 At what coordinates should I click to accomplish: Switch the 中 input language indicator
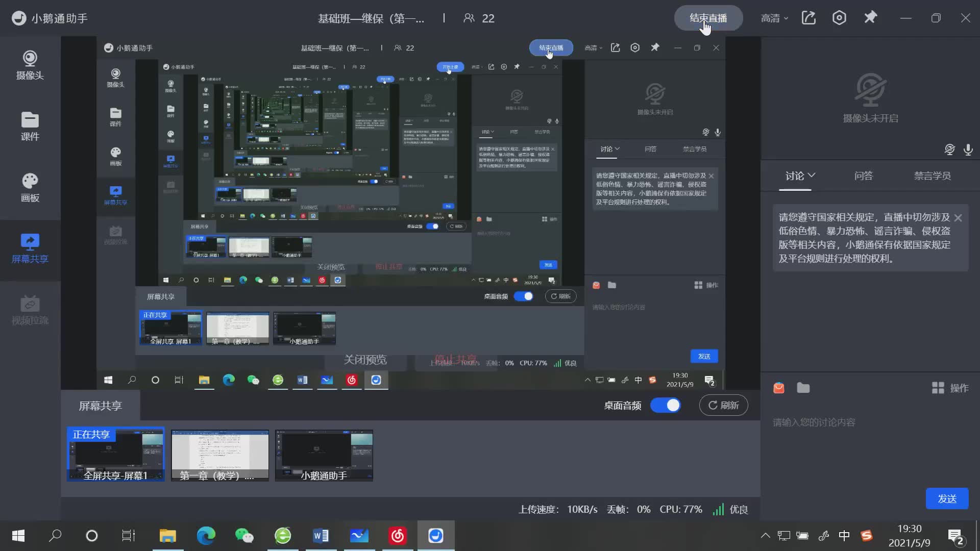[844, 536]
